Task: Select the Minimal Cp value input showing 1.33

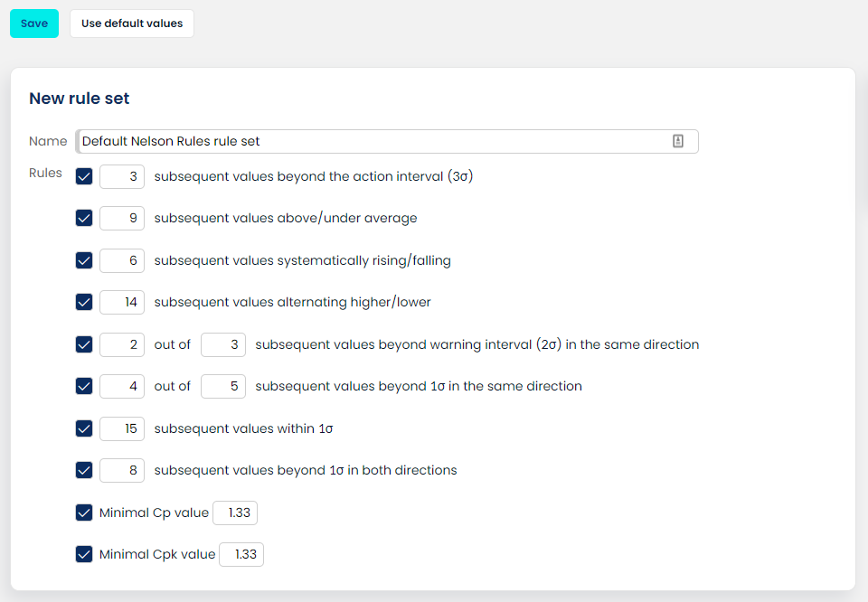Action: click(x=235, y=513)
